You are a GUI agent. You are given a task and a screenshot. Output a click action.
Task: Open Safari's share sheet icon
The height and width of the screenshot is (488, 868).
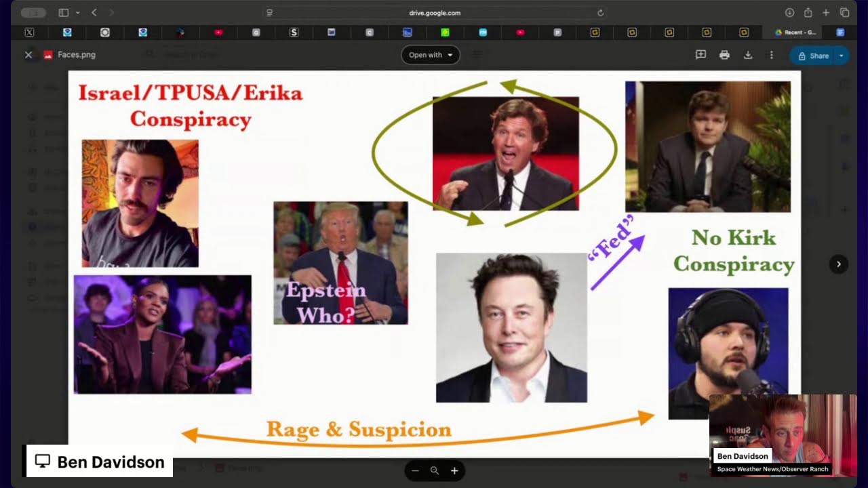tap(808, 13)
